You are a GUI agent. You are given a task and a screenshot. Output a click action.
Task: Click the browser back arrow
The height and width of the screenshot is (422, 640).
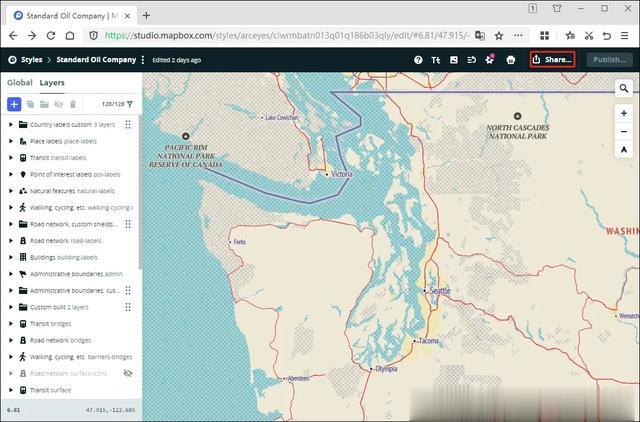coord(13,36)
